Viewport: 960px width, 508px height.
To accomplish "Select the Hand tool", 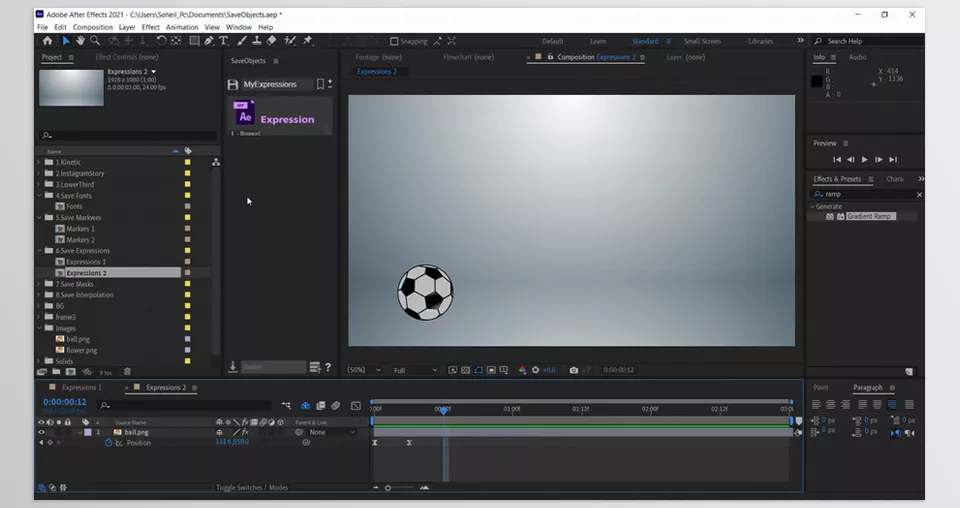I will (80, 40).
